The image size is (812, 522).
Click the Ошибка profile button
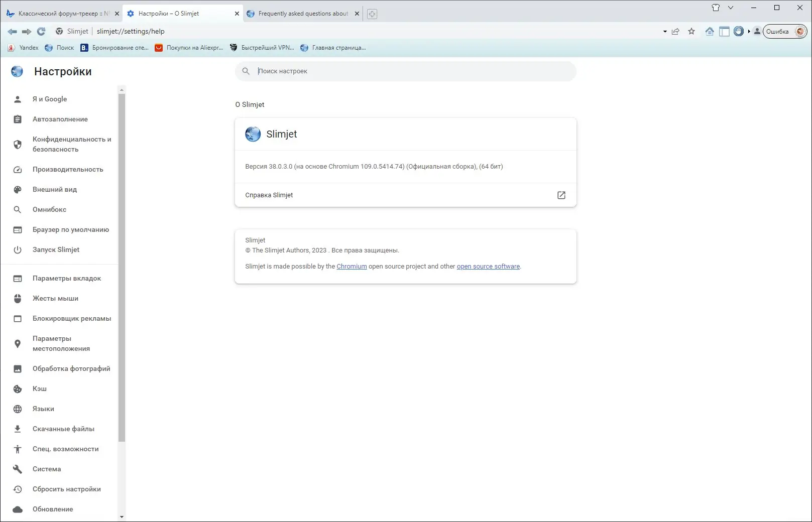[x=784, y=31]
